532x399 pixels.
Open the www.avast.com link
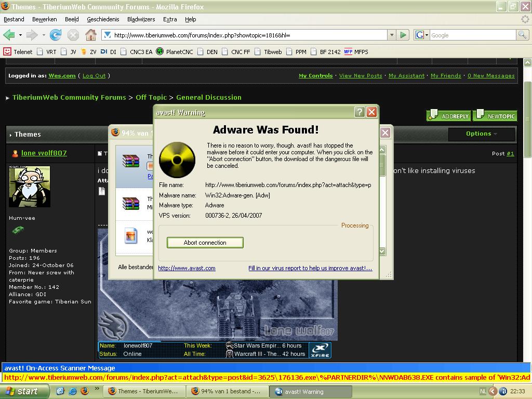point(187,268)
